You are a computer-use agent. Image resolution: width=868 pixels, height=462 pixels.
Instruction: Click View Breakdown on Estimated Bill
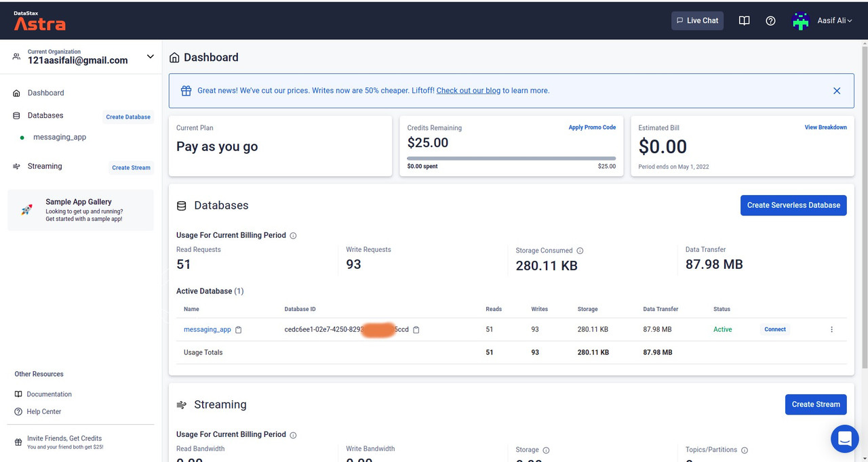click(x=825, y=127)
